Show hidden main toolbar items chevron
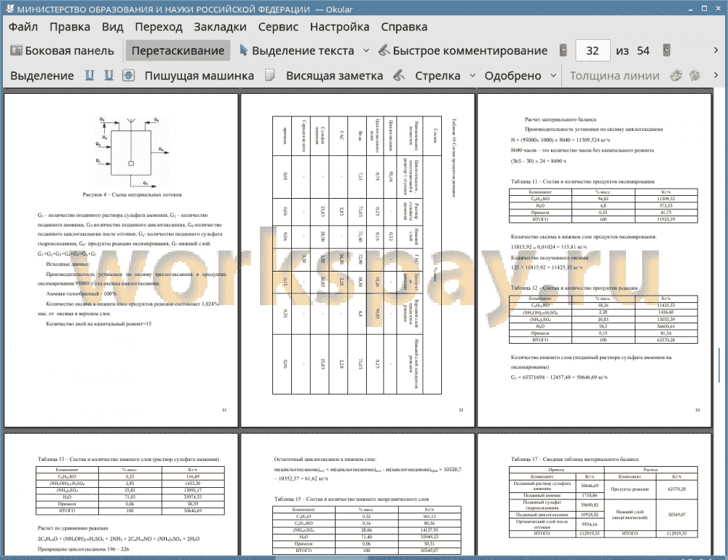This screenshot has height=560, width=728. tap(716, 50)
